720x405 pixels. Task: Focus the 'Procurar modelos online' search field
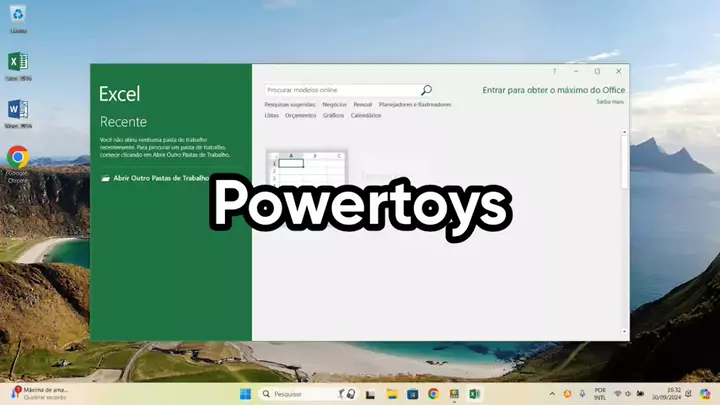pos(340,90)
